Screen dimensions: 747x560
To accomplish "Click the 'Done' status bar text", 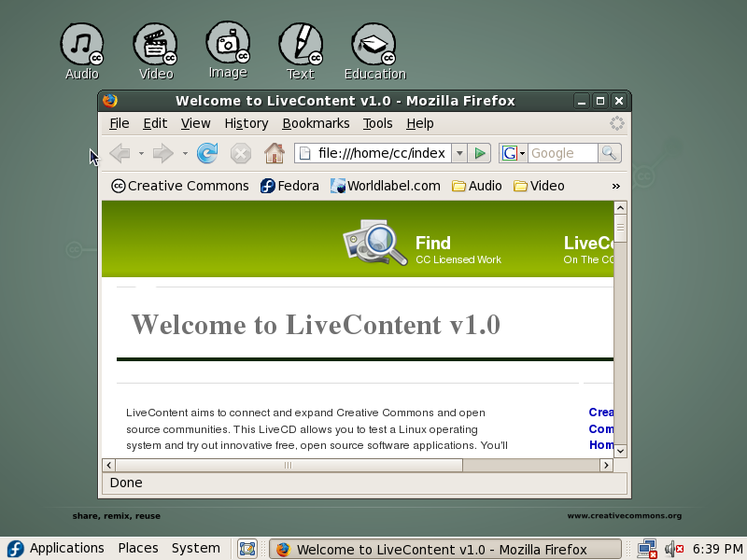I will 126,483.
